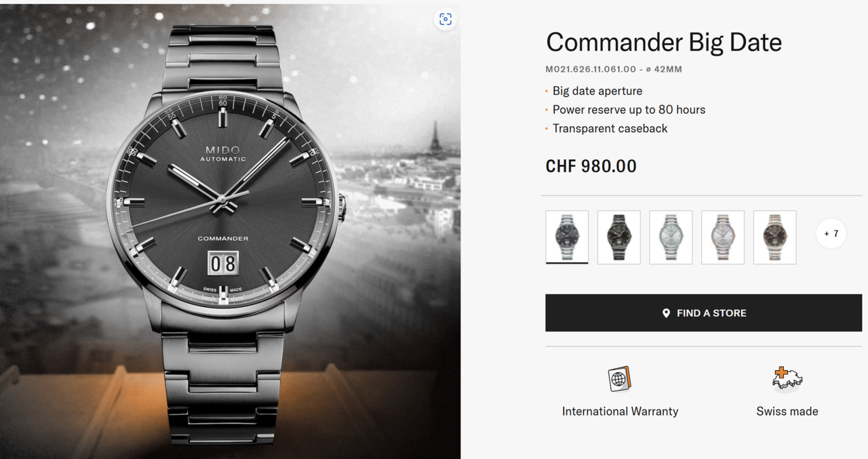Open the visual scan icon on product image
This screenshot has width=868, height=459.
445,19
